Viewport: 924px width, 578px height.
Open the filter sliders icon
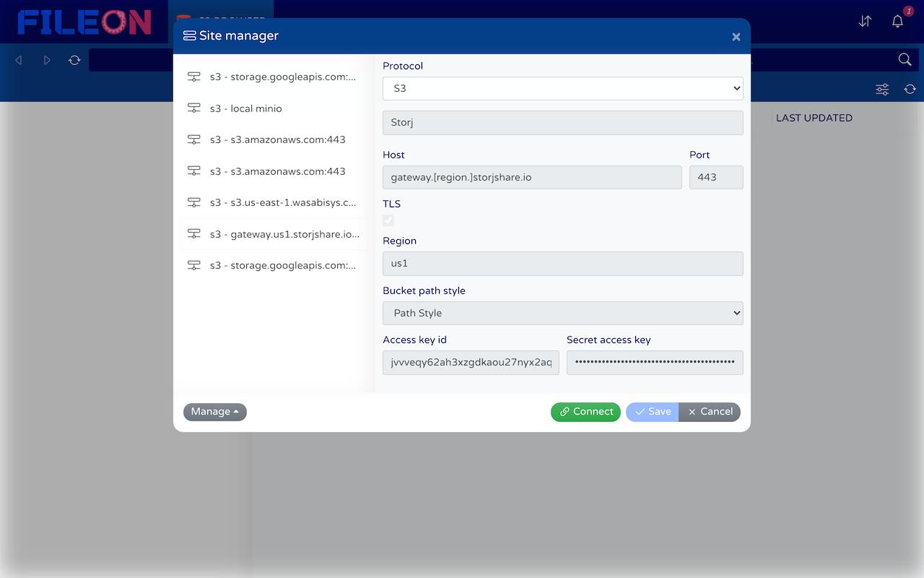click(x=881, y=89)
